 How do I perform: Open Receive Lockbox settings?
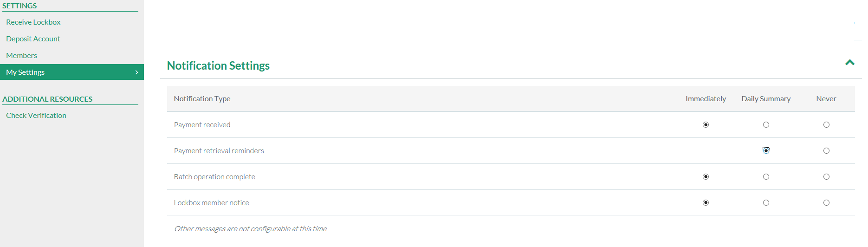tap(33, 22)
